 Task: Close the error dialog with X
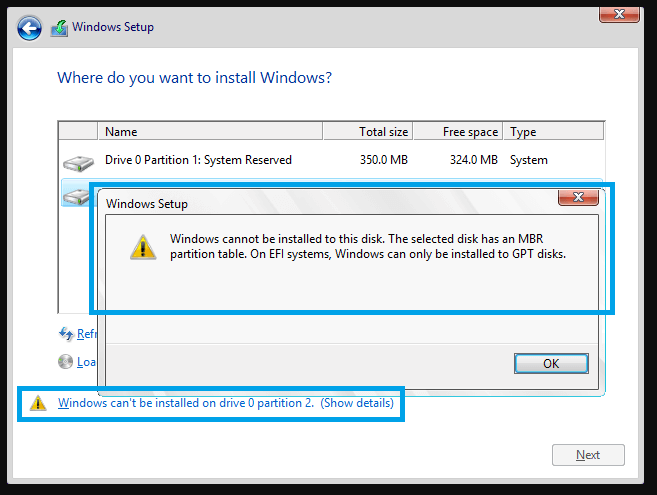(x=578, y=197)
